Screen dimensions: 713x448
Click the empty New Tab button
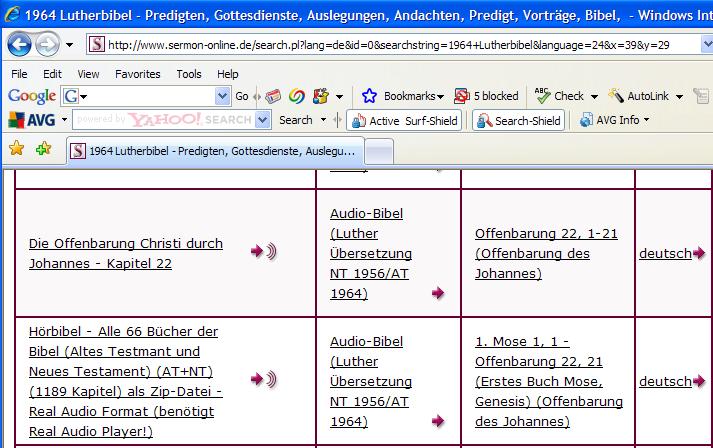click(379, 151)
